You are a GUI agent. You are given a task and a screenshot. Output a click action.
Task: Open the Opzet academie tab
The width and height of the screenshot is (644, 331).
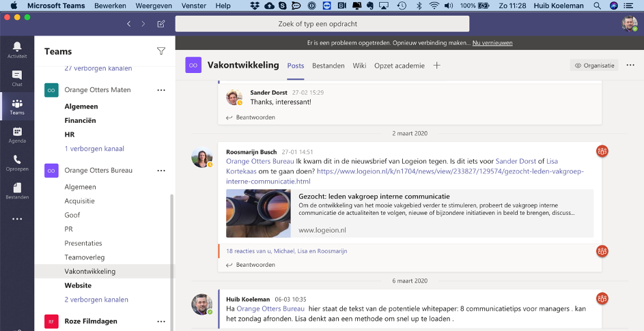click(400, 66)
